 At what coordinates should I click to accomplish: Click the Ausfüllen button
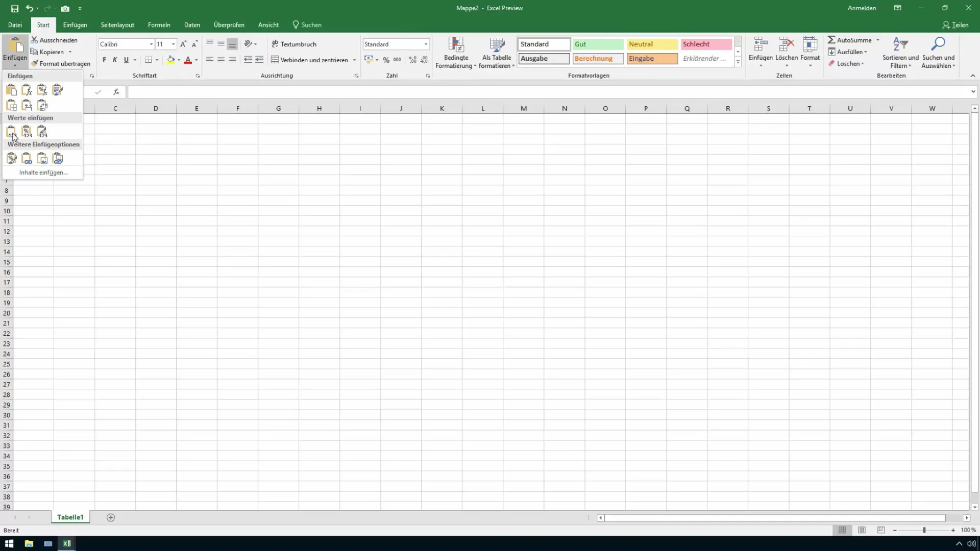pos(848,52)
